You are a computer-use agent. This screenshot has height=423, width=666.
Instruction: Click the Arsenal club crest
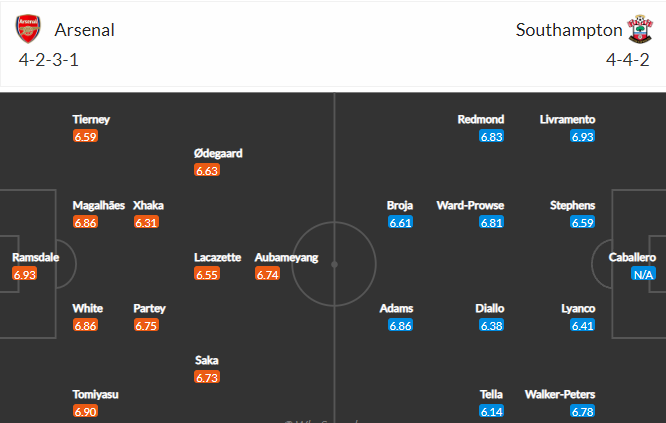(28, 29)
